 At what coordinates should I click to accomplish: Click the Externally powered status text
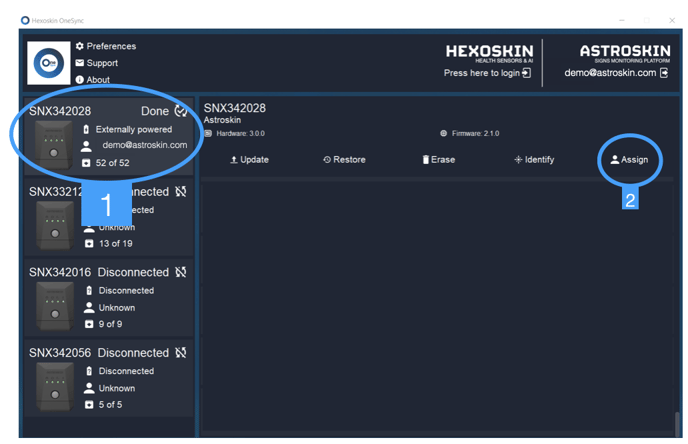[134, 129]
